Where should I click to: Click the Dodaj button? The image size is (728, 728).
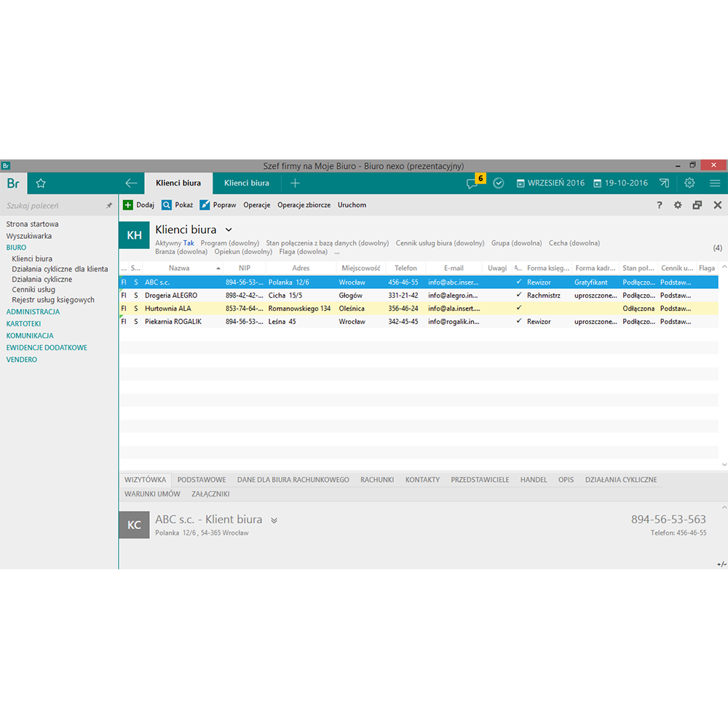[x=138, y=205]
